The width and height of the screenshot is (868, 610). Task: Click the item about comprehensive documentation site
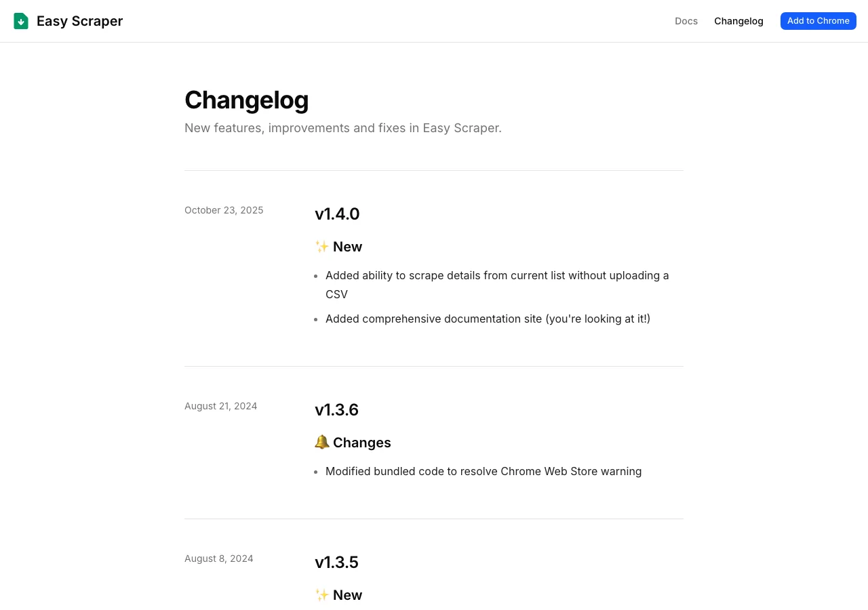pos(488,319)
